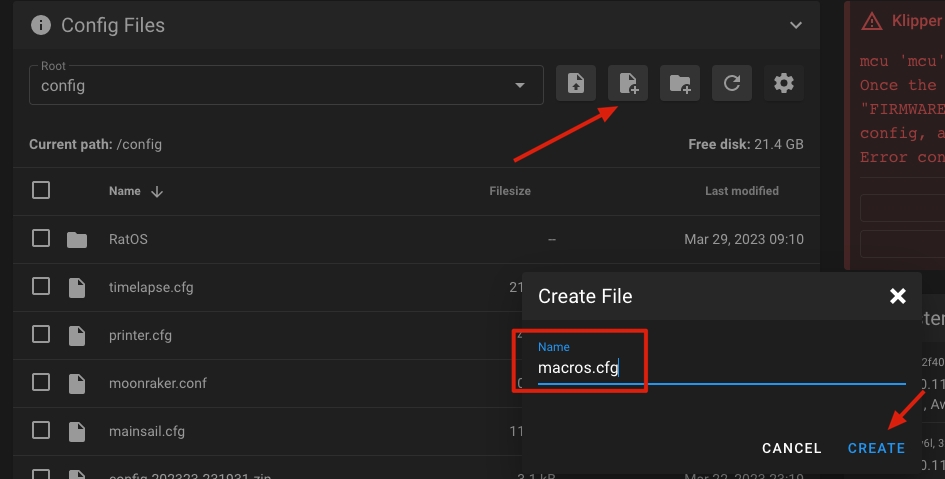Collapse the Config Files panel
The image size is (945, 479).
796,25
